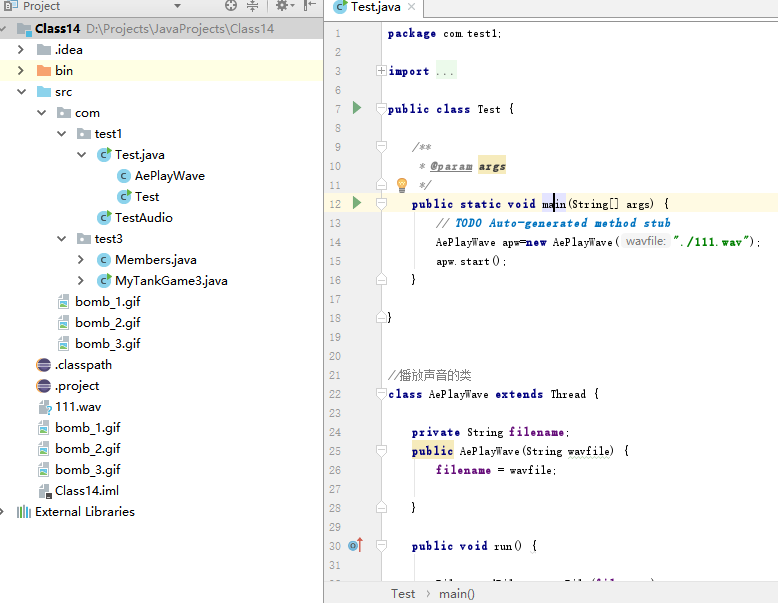This screenshot has height=603, width=778.
Task: Expand the bin folder
Action: pos(20,70)
